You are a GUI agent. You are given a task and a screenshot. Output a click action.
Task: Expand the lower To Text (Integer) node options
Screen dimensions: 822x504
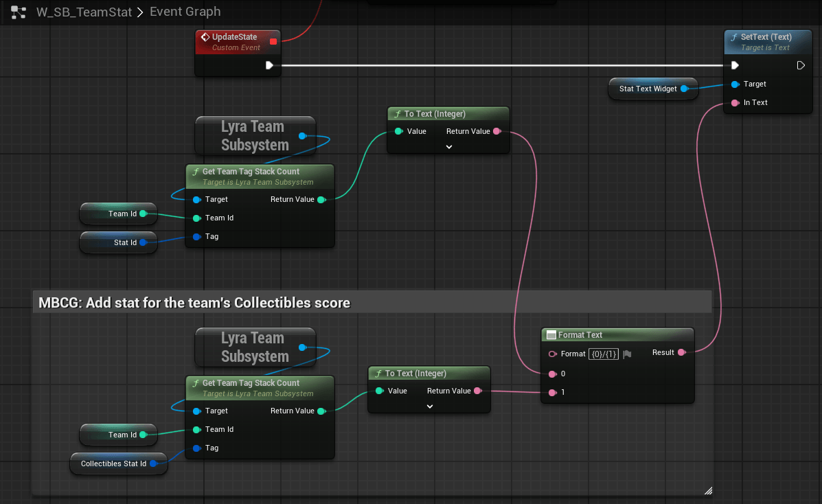tap(429, 406)
